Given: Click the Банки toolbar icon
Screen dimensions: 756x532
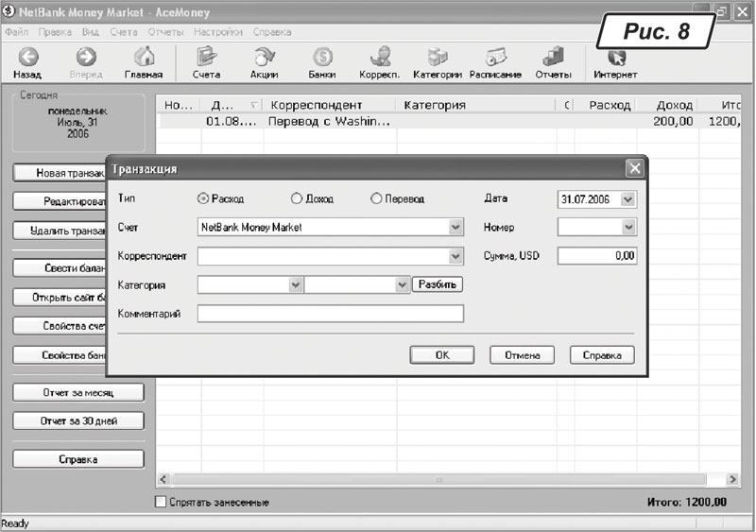Looking at the screenshot, I should point(322,57).
